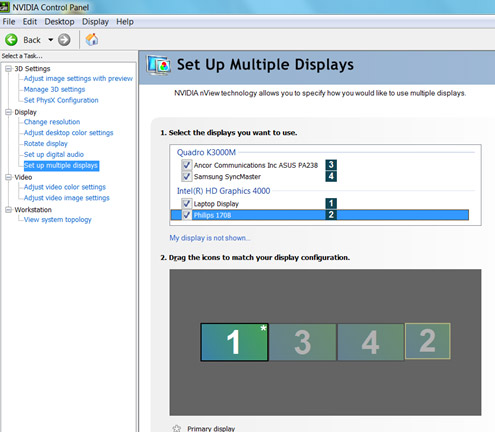Collapse the Workstation tree node
Image resolution: width=495 pixels, height=432 pixels.
click(8, 210)
